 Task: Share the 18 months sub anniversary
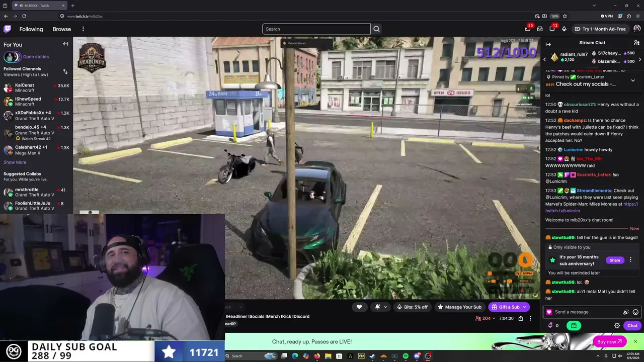615,260
